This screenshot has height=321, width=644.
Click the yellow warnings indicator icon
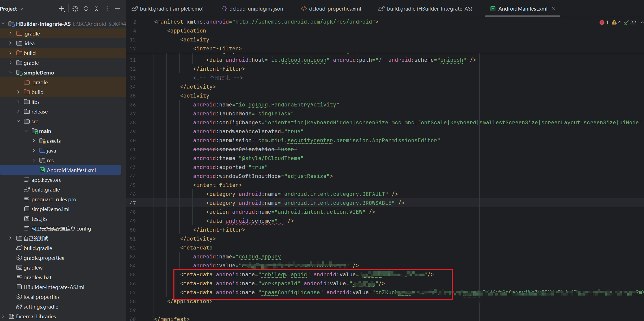[614, 22]
